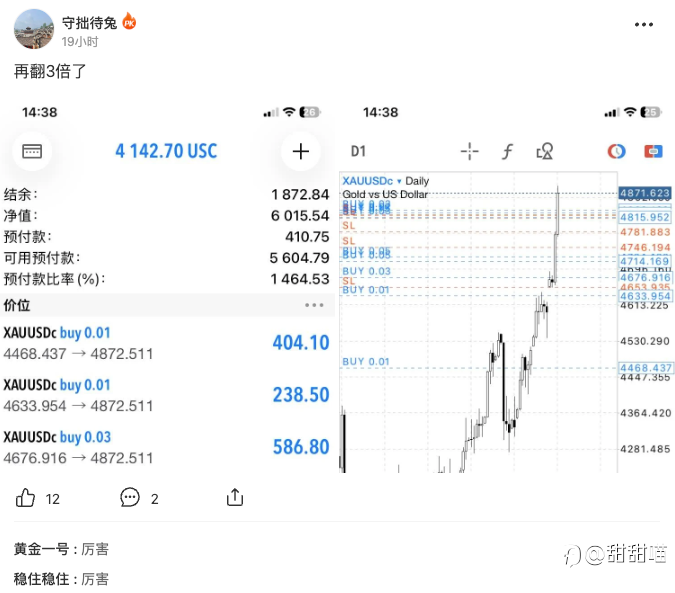Tap the 4 142.70 USC profit header
This screenshot has width=675, height=593.
point(166,151)
